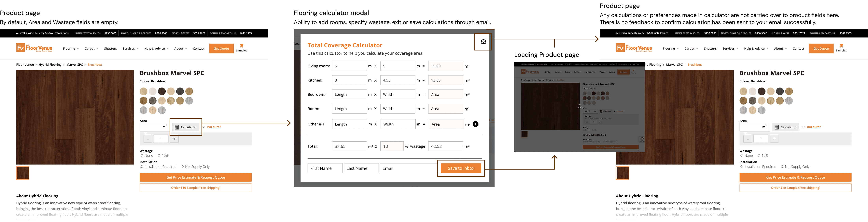Decrease box quantity with minus on right page
This screenshot has height=222, width=868.
pyautogui.click(x=747, y=139)
